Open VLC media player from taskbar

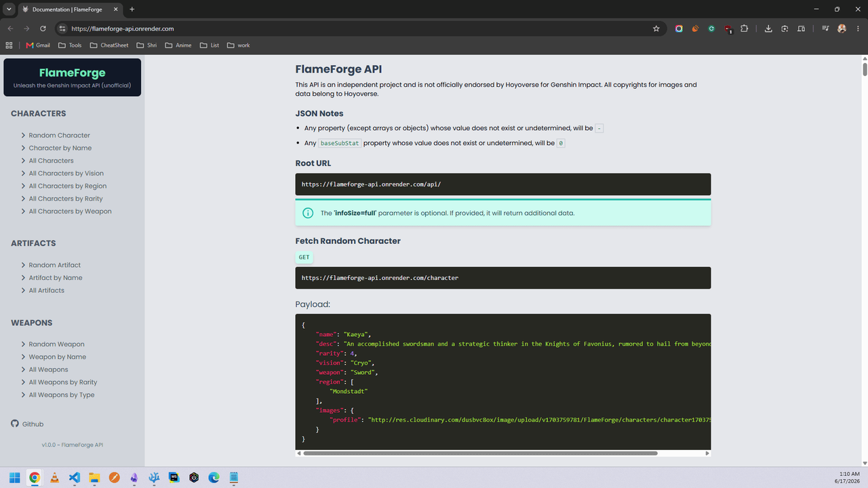pyautogui.click(x=54, y=477)
